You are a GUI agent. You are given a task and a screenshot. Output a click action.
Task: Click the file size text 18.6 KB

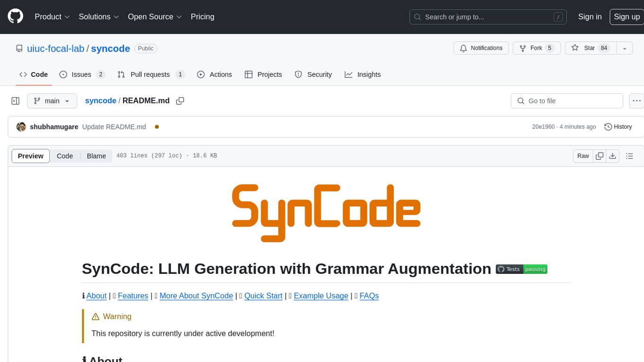205,156
